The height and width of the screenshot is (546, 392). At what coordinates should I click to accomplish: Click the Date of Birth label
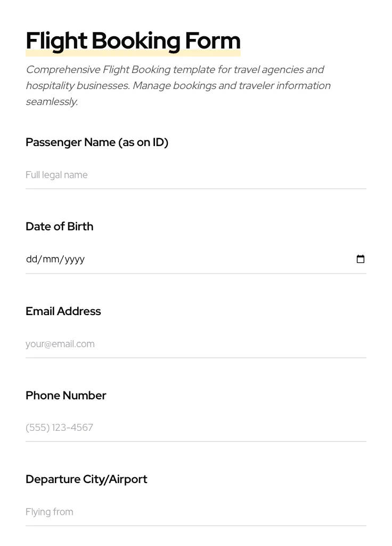(59, 226)
